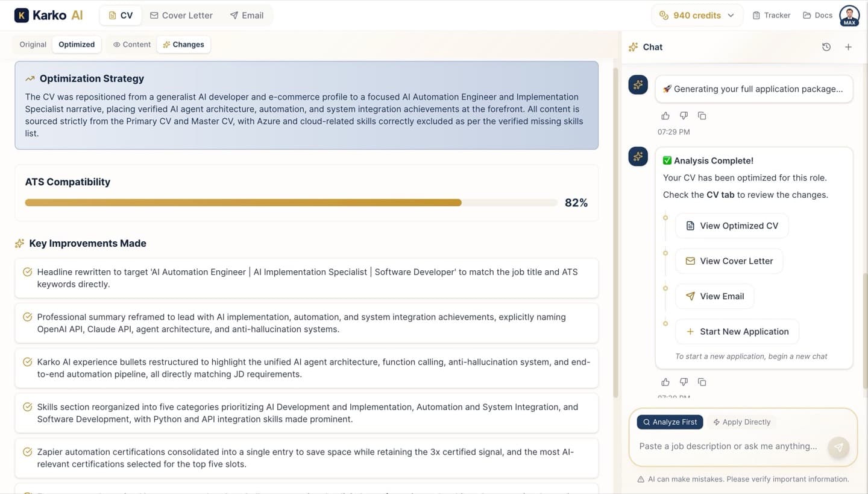Open the Docs section
The height and width of the screenshot is (494, 868).
click(x=817, y=15)
